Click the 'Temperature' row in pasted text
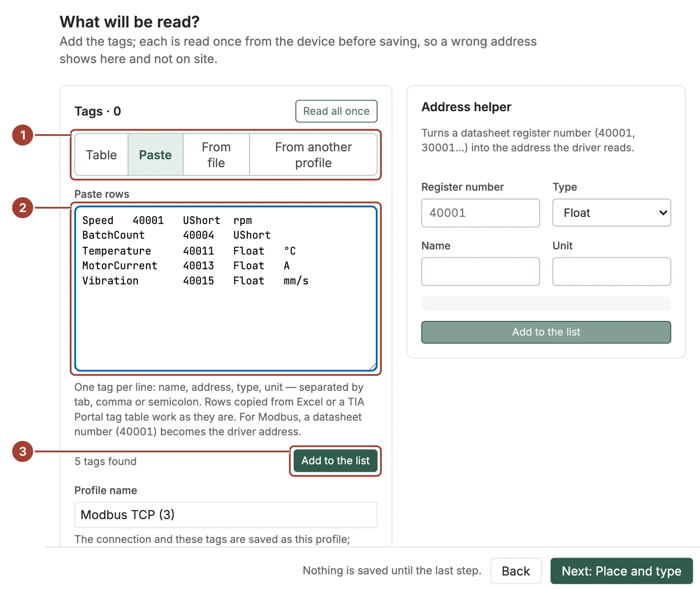 [x=189, y=251]
